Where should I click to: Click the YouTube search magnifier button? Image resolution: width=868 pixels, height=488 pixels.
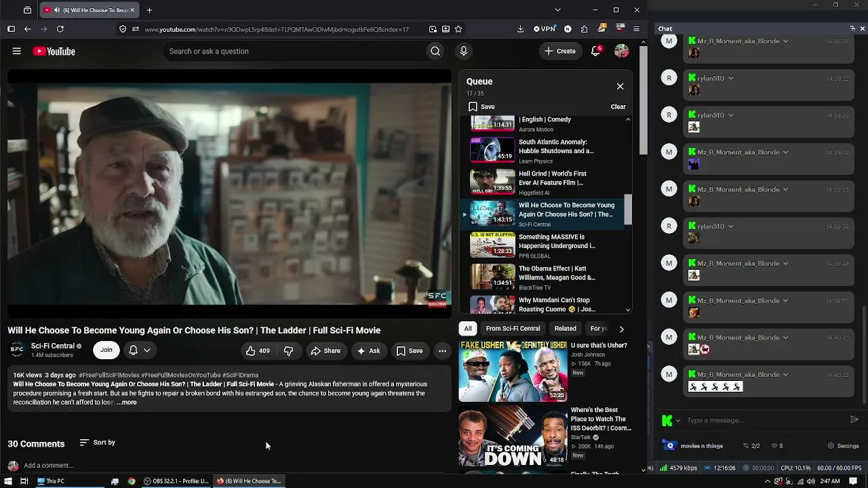pyautogui.click(x=435, y=52)
